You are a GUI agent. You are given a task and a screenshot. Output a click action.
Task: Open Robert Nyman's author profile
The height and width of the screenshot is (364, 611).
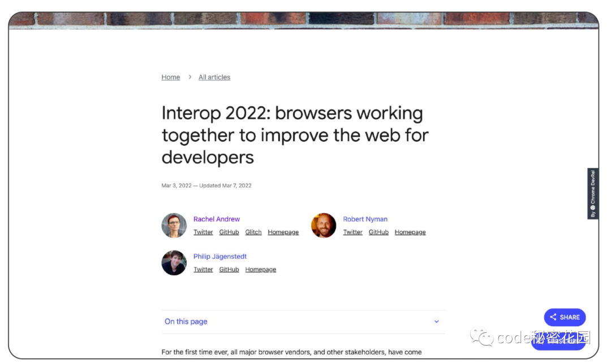tap(365, 219)
